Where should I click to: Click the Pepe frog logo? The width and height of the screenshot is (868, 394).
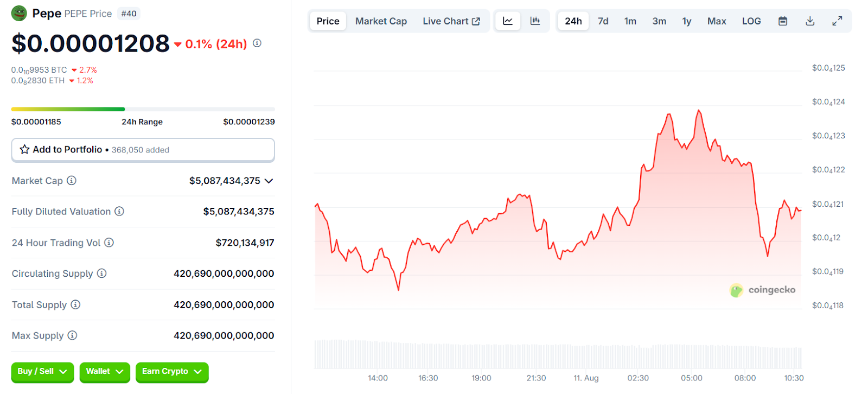(19, 13)
